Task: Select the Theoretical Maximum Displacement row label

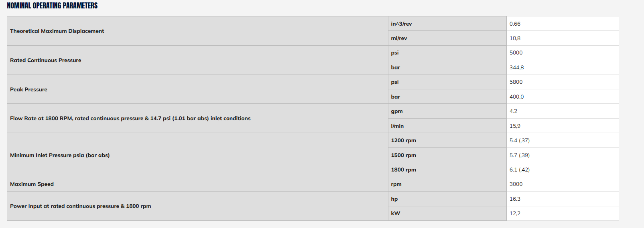Action: pos(57,31)
